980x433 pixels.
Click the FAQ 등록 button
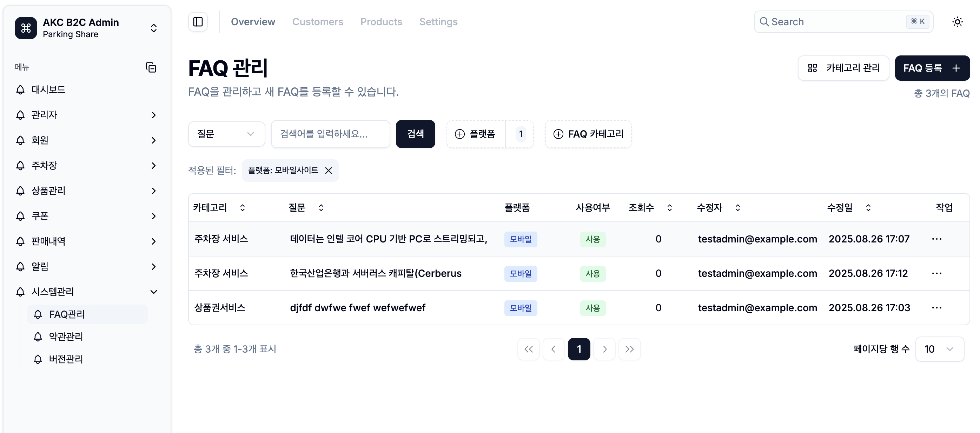coord(932,68)
